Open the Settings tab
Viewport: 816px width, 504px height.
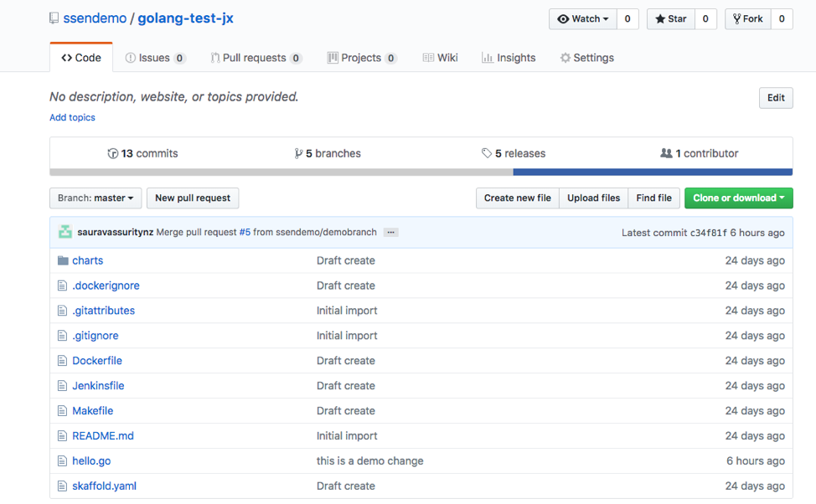587,58
